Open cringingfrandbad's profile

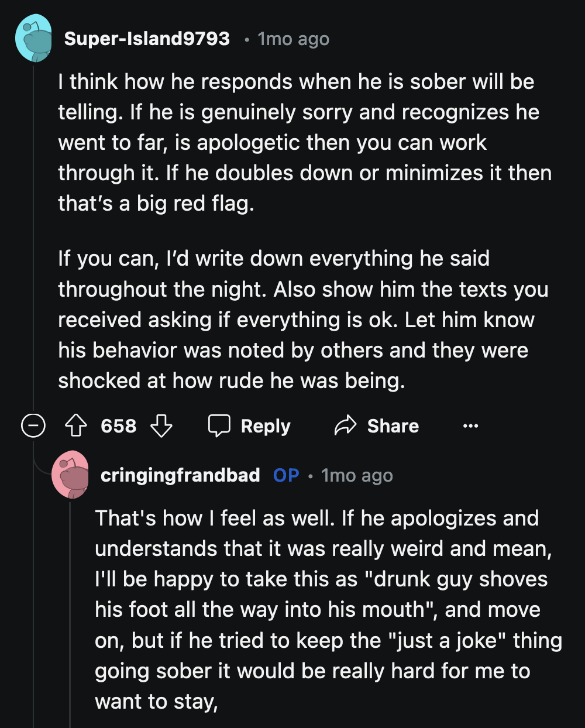(180, 475)
